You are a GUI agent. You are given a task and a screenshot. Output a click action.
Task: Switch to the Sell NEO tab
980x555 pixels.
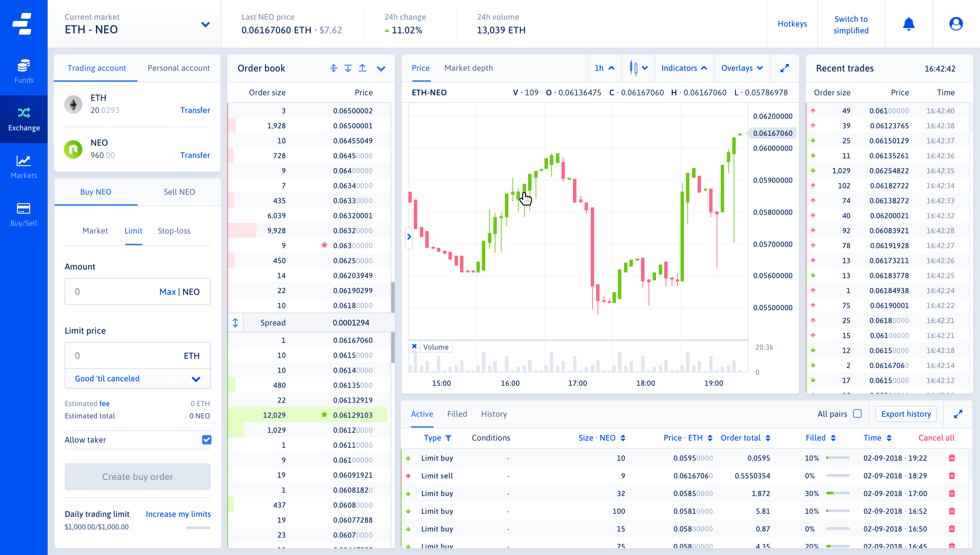point(179,192)
